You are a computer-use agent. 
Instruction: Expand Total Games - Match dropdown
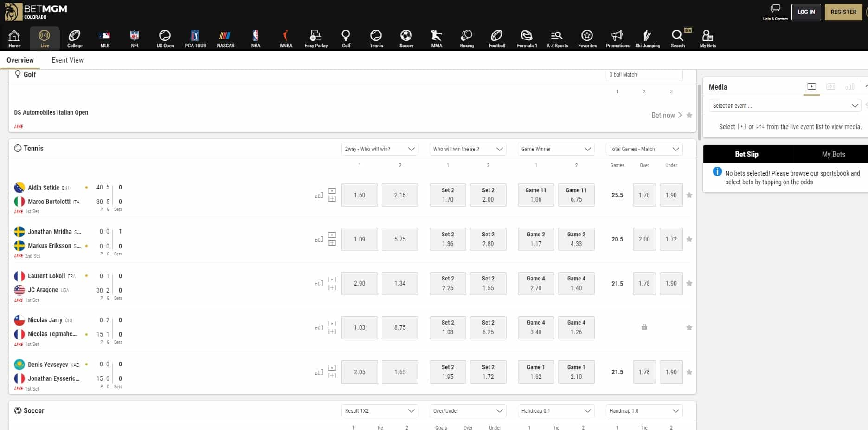point(644,149)
